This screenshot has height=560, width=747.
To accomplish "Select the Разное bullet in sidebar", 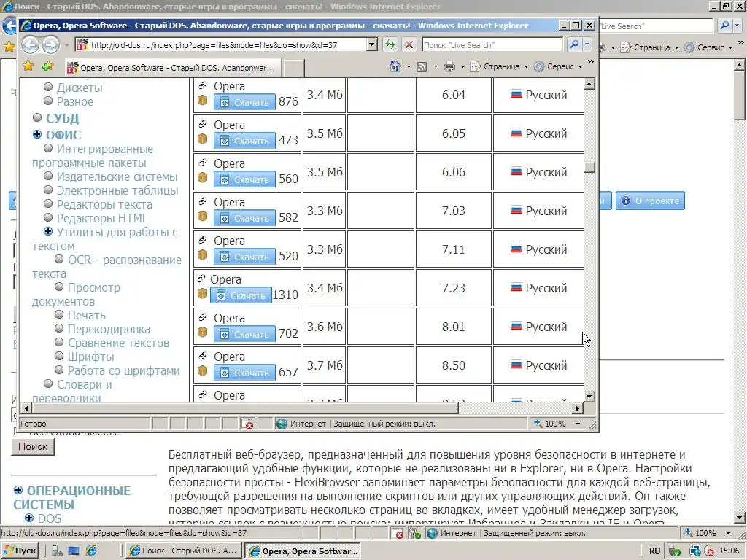I will click(x=48, y=101).
